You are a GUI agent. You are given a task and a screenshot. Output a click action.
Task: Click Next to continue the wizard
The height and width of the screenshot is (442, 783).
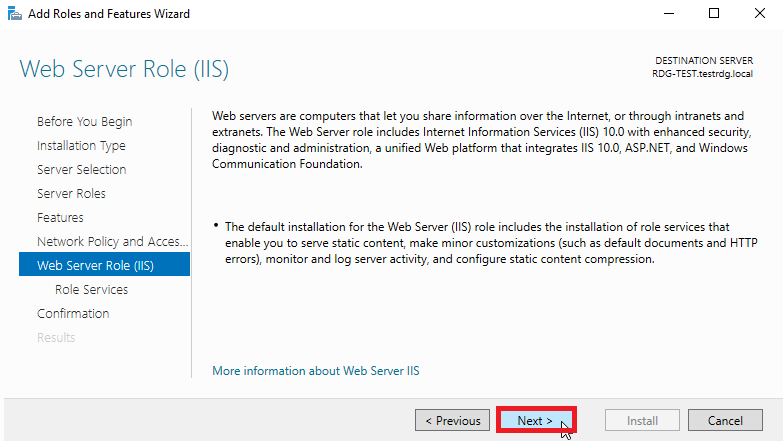[536, 421]
